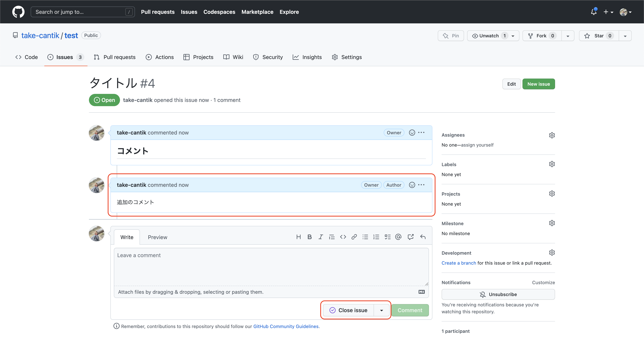Open the smiley reaction picker on the first comment
Image resolution: width=644 pixels, height=338 pixels.
412,133
